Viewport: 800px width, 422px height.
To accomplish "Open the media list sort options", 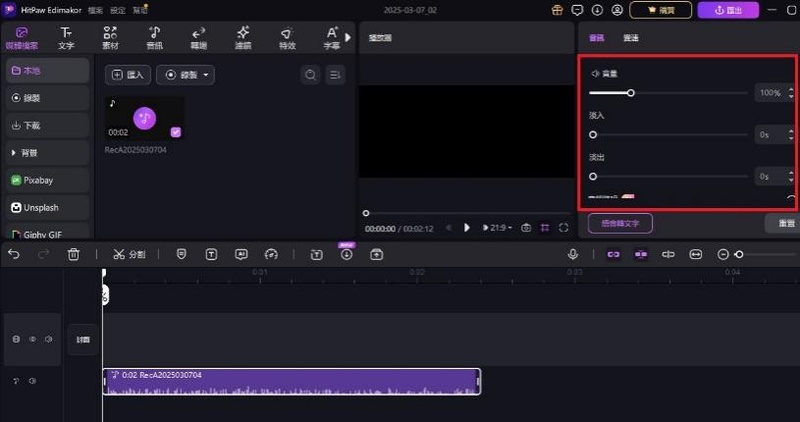I will tap(335, 75).
